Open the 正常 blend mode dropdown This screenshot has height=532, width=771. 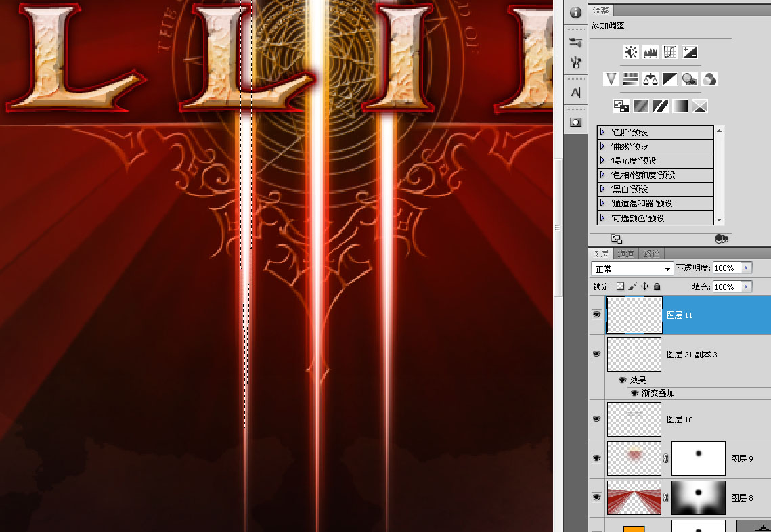tap(632, 269)
